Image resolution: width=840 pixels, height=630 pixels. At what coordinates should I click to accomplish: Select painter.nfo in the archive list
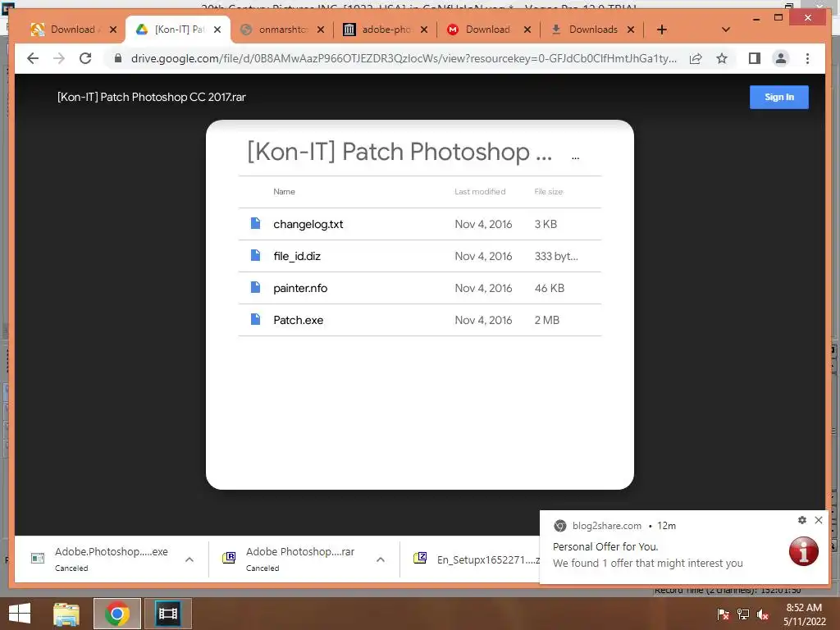(419, 288)
